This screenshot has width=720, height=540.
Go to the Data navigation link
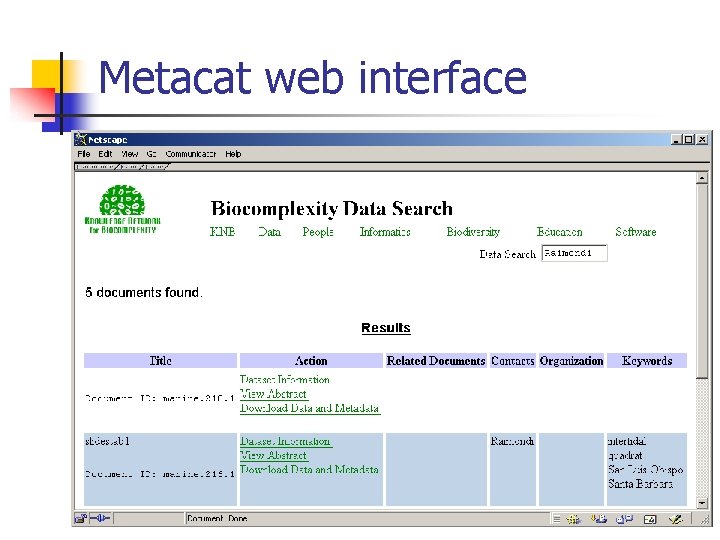[270, 232]
